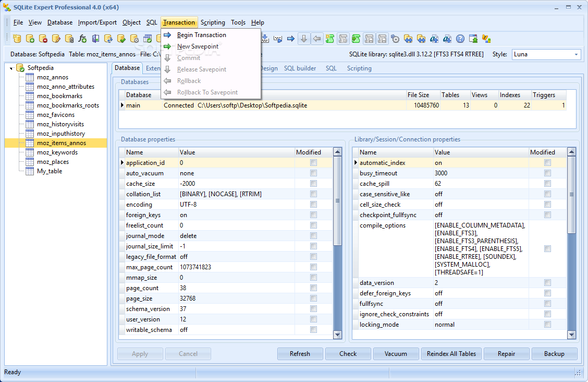Click the Vacuum button
The height and width of the screenshot is (382, 588).
[396, 354]
